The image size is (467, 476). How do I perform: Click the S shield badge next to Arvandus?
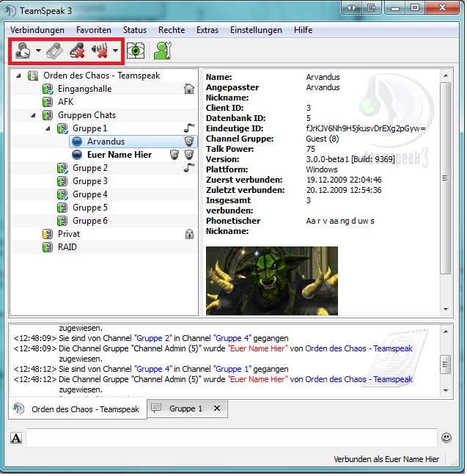pos(189,142)
